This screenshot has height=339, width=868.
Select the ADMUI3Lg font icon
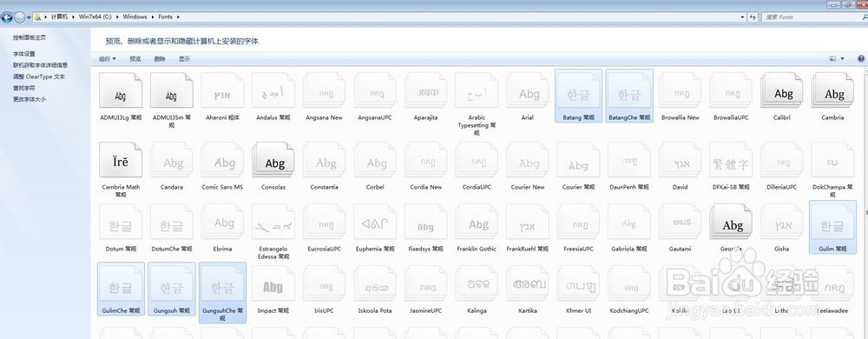[121, 91]
